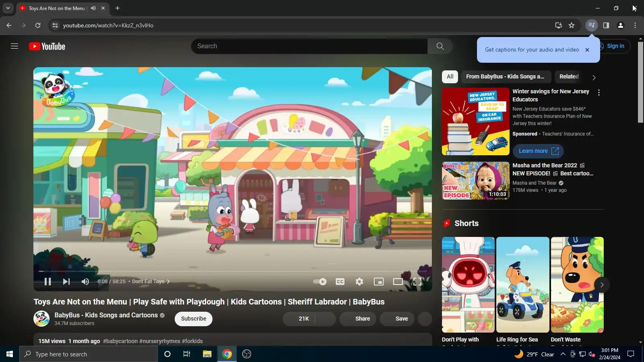Toggle the autoplay switch in player
This screenshot has width=644, height=362.
(x=320, y=282)
